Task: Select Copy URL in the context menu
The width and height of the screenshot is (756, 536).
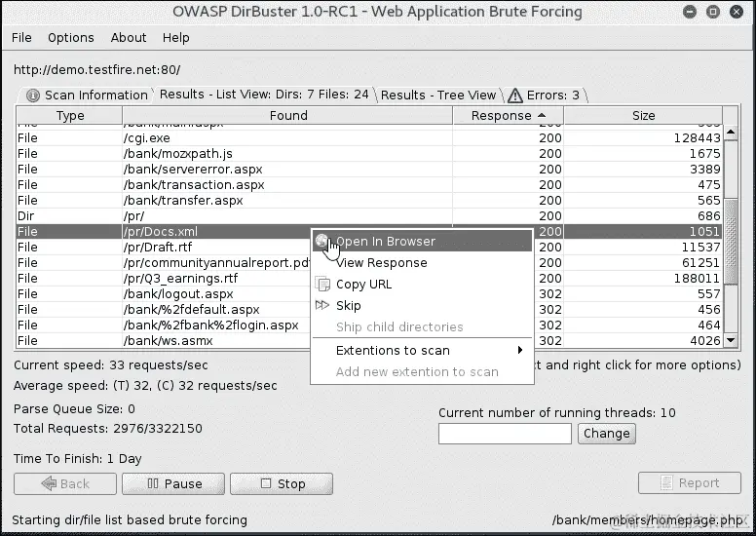Action: pos(423,285)
